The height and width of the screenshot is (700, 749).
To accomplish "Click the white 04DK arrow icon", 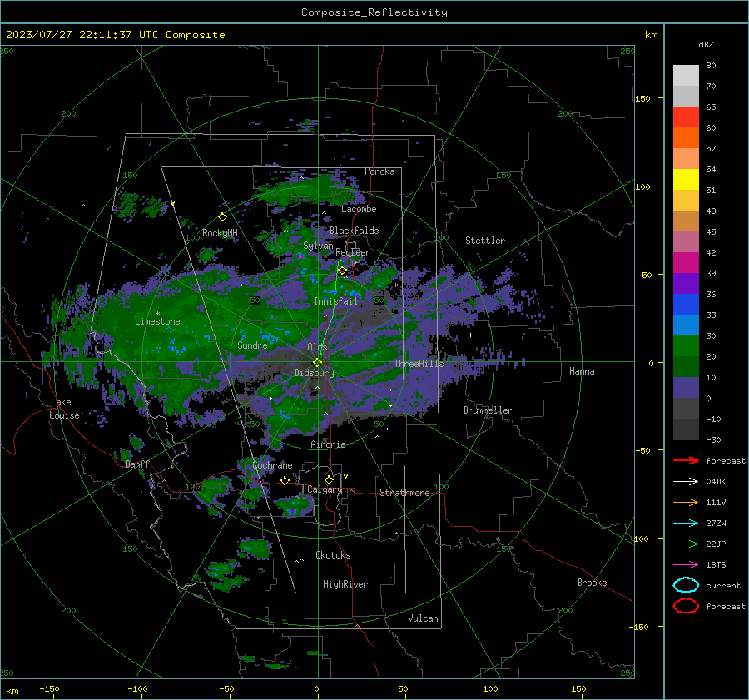I will tap(686, 482).
